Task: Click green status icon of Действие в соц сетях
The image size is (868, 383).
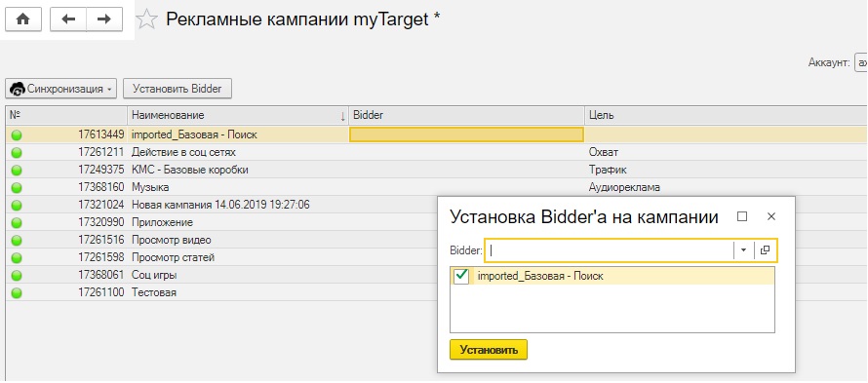Action: point(17,152)
